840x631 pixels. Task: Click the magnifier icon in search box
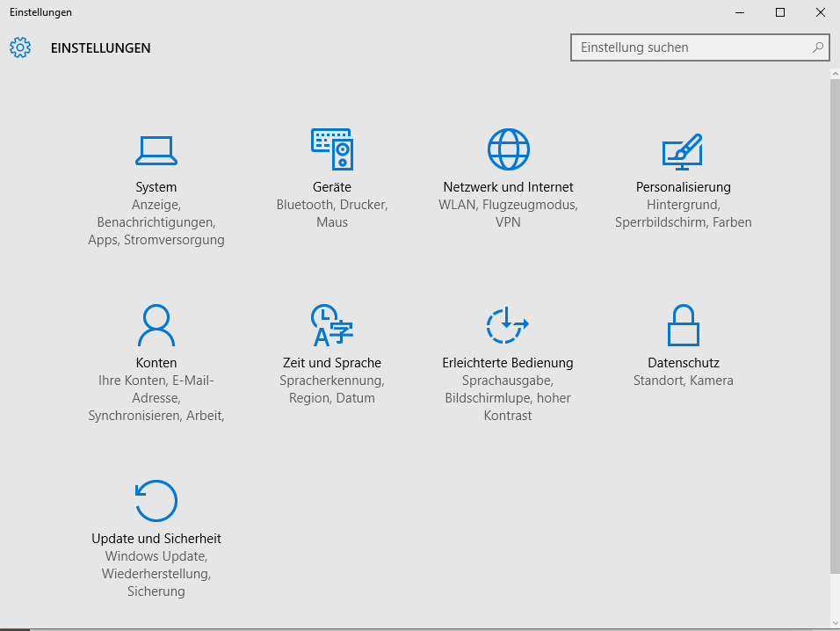pos(817,47)
